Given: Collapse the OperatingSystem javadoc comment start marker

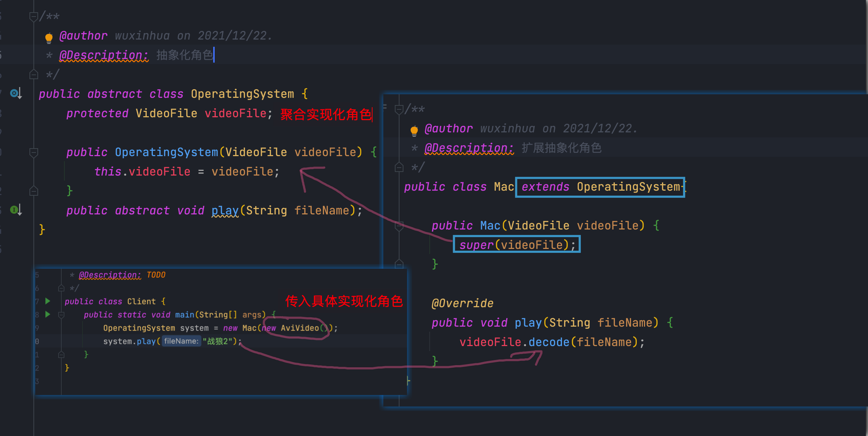Looking at the screenshot, I should pyautogui.click(x=33, y=17).
